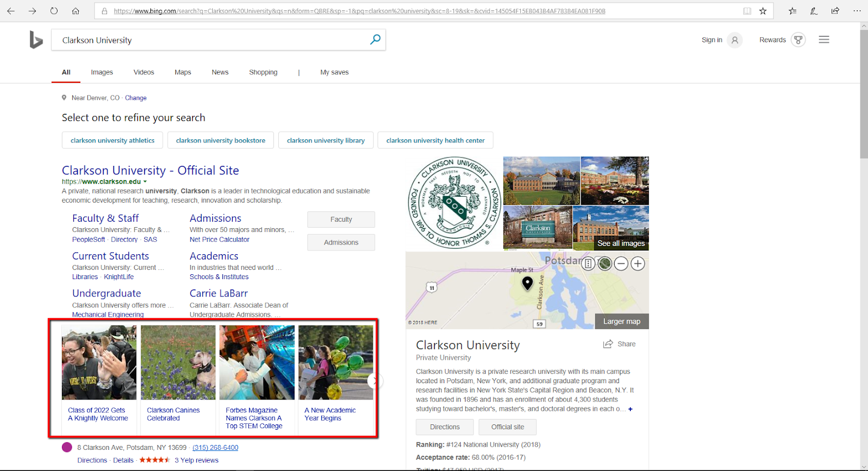Open browser Settings and more menu
This screenshot has width=868, height=471.
pos(857,11)
